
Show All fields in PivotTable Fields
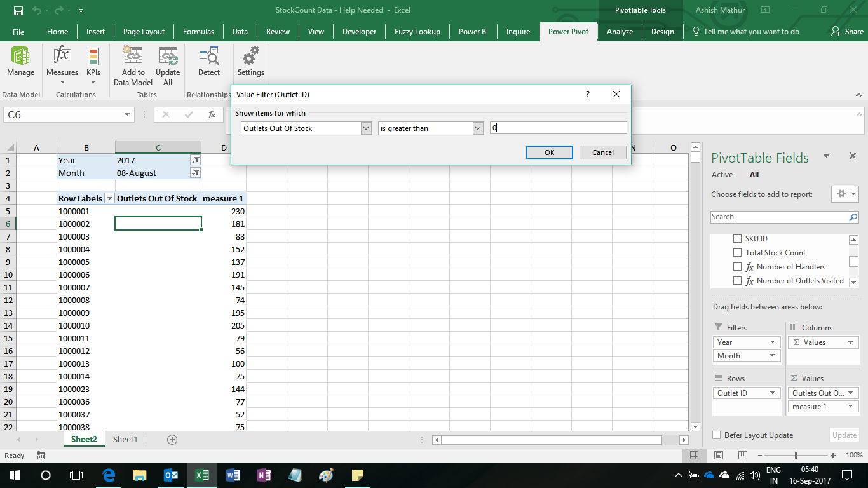[x=754, y=175]
